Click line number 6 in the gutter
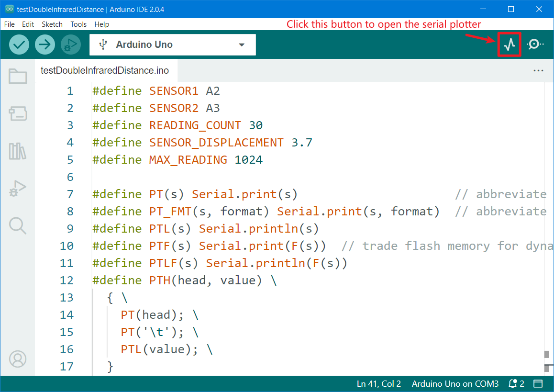554x392 pixels. tap(70, 177)
